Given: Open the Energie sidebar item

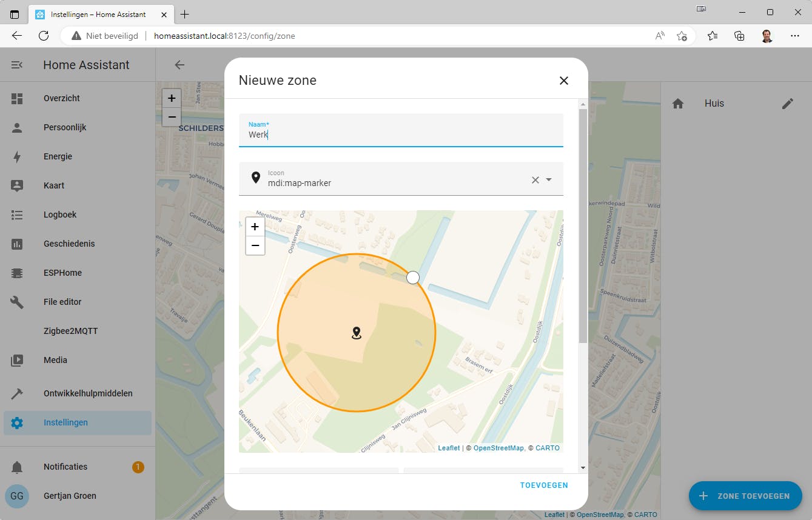Looking at the screenshot, I should coord(58,156).
